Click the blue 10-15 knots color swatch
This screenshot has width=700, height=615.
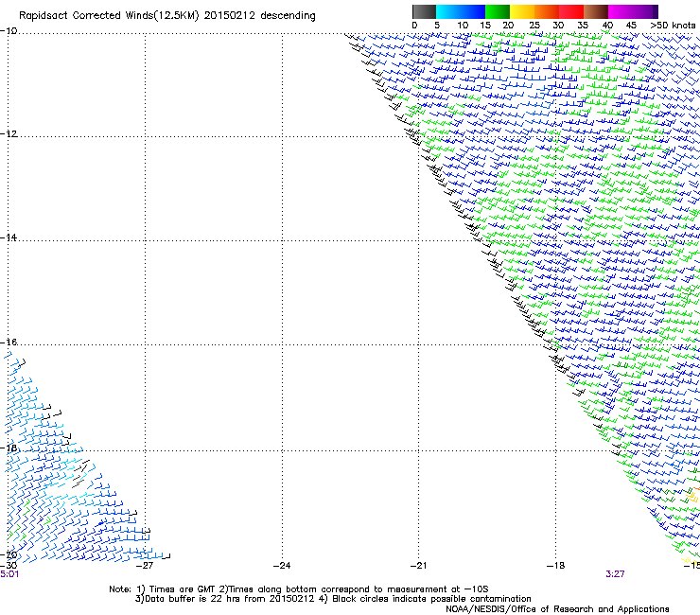pyautogui.click(x=473, y=11)
